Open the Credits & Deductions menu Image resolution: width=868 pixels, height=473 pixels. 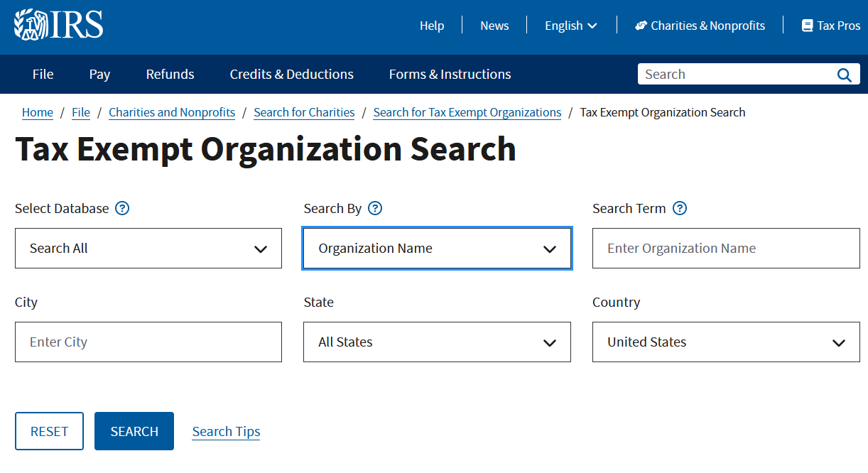[x=291, y=75]
